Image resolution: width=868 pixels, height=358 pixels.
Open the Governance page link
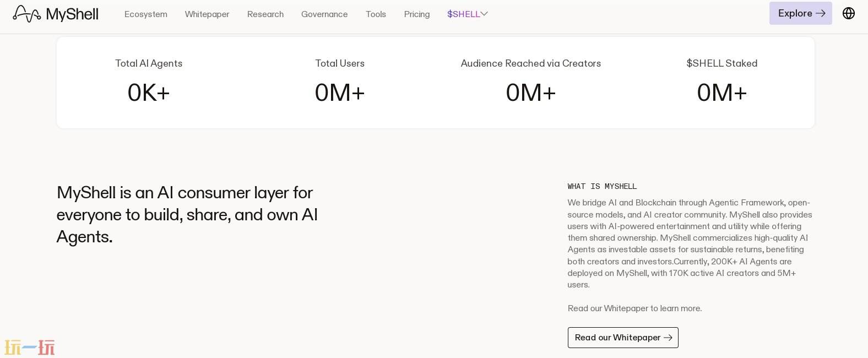tap(324, 14)
